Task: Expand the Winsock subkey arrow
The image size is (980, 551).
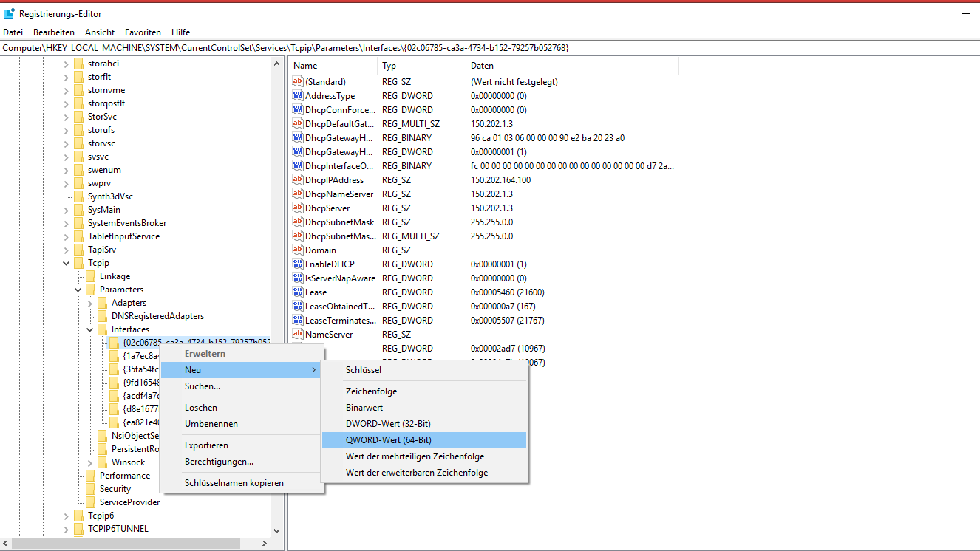Action: point(89,462)
